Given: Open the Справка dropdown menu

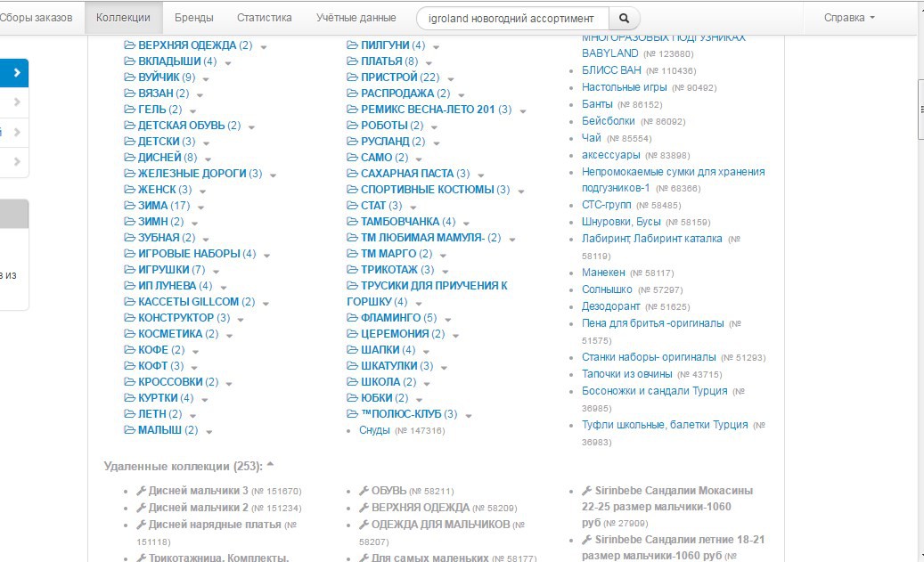Looking at the screenshot, I should click(x=849, y=18).
